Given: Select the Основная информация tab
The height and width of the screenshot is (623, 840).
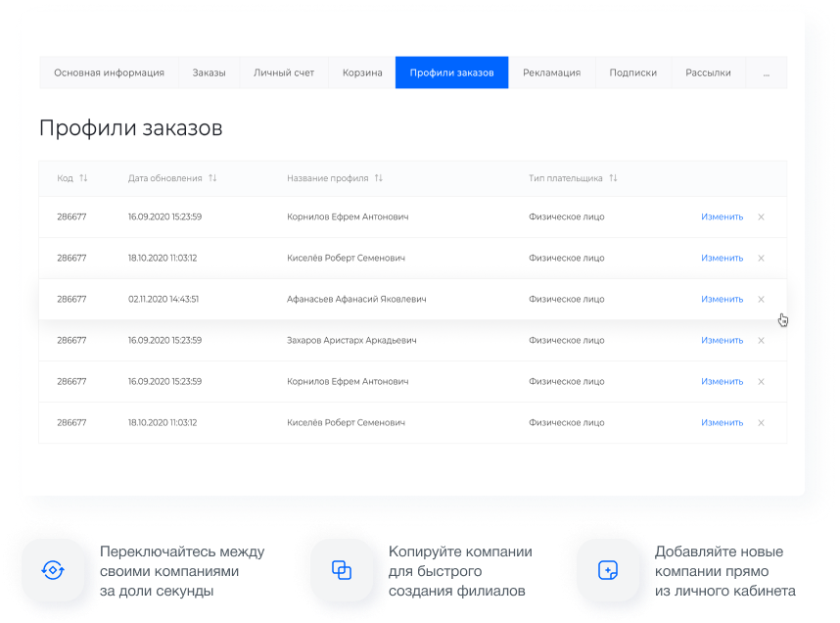Looking at the screenshot, I should [x=109, y=72].
